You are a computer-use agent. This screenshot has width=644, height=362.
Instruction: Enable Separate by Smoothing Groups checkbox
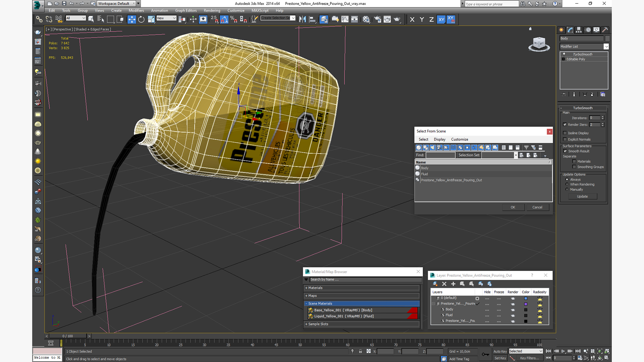coord(574,167)
